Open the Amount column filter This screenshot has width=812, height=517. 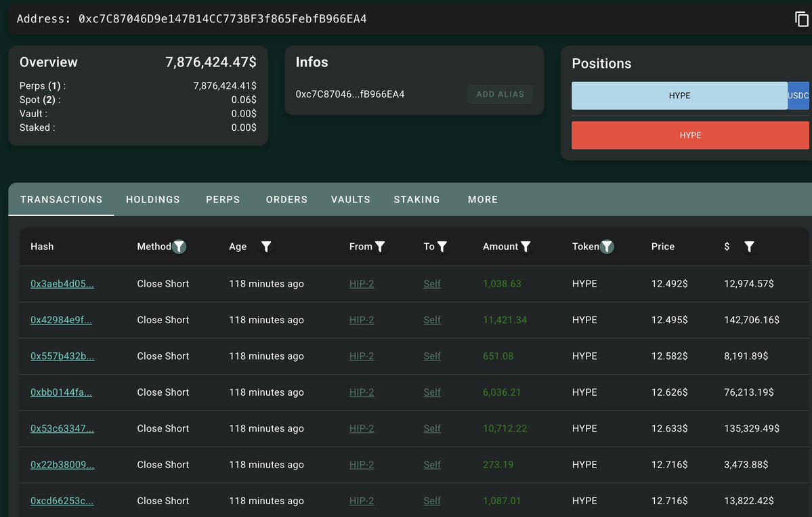tap(526, 247)
